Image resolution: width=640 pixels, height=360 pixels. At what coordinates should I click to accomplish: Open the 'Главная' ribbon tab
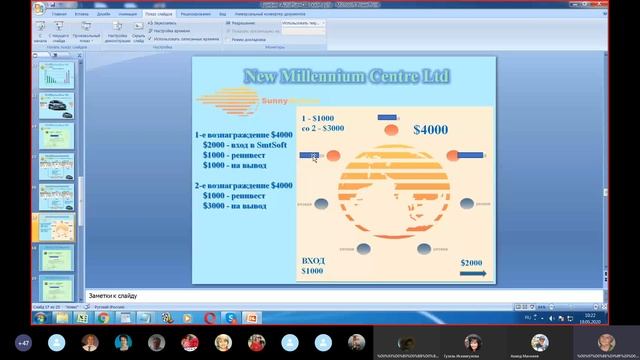(x=59, y=14)
